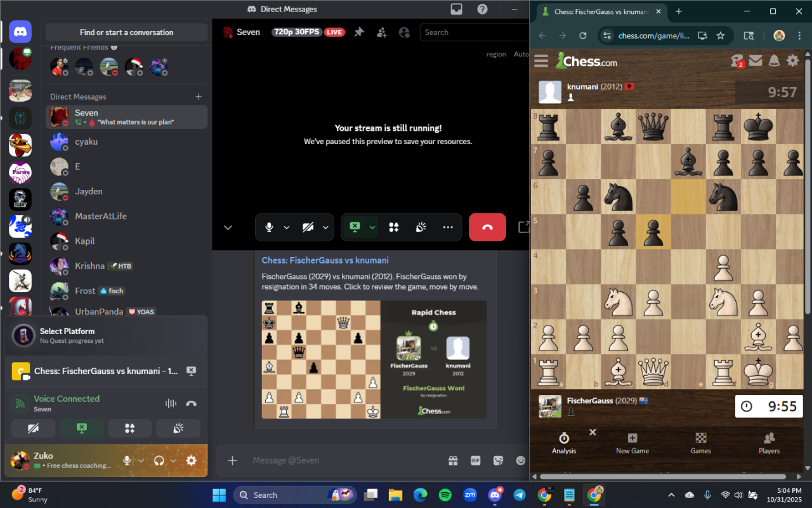Open chess.com settings gear
Image resolution: width=812 pixels, height=508 pixels.
pos(793,60)
